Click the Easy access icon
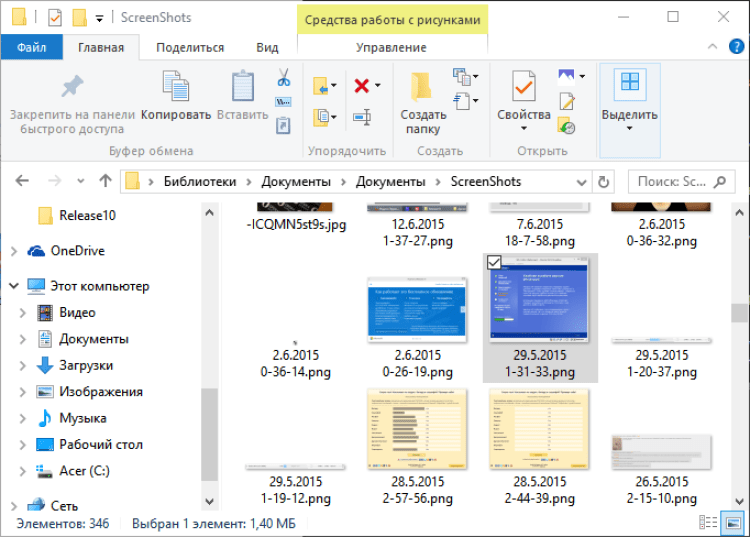The image size is (750, 537). point(462,101)
